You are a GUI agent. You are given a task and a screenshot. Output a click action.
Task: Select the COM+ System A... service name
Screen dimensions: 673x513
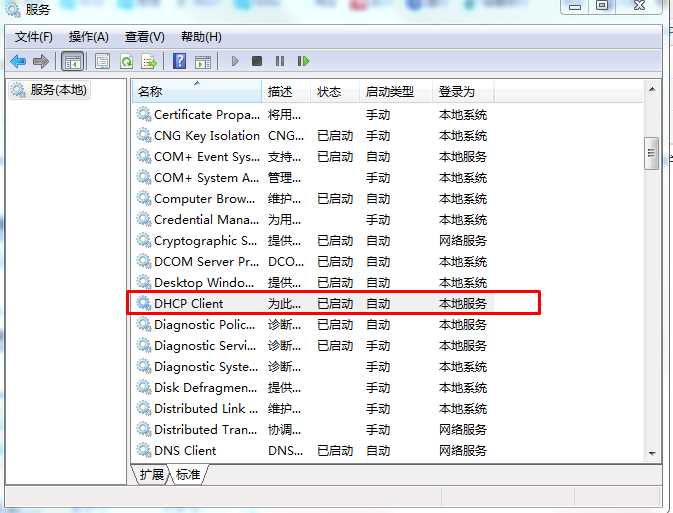pos(206,178)
